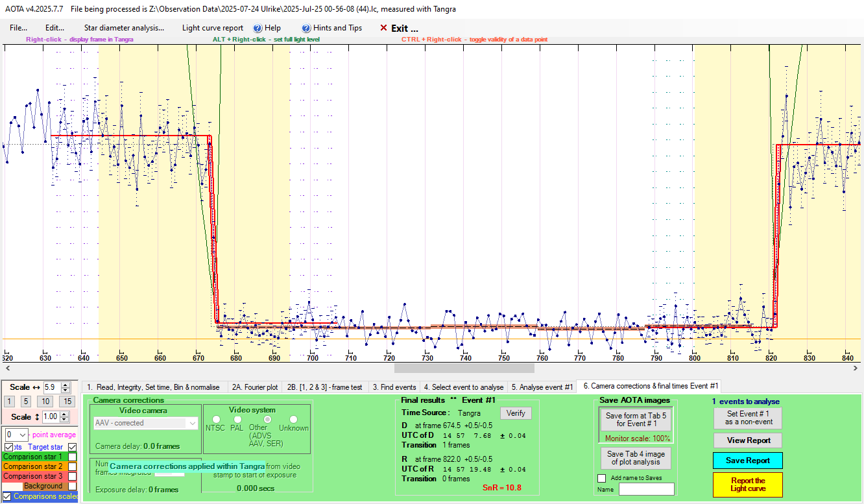Image resolution: width=864 pixels, height=504 pixels.
Task: Click the Help question-mark icon
Action: pos(258,29)
